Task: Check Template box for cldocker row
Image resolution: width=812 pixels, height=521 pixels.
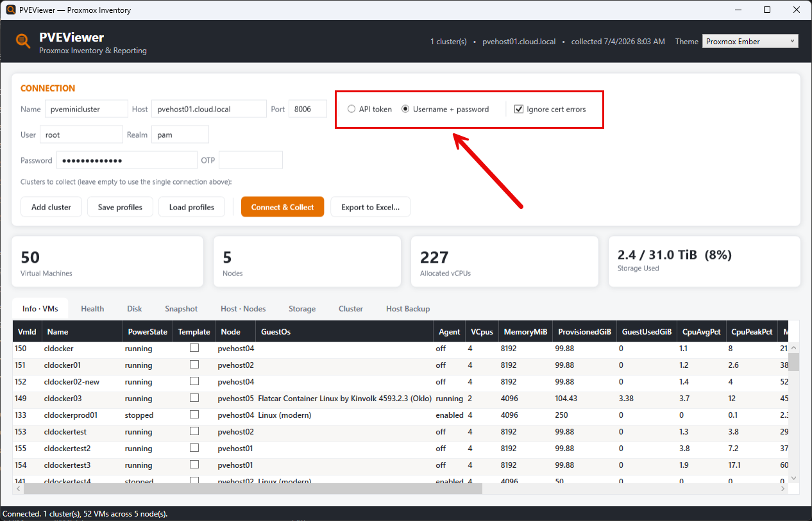Action: (x=194, y=348)
